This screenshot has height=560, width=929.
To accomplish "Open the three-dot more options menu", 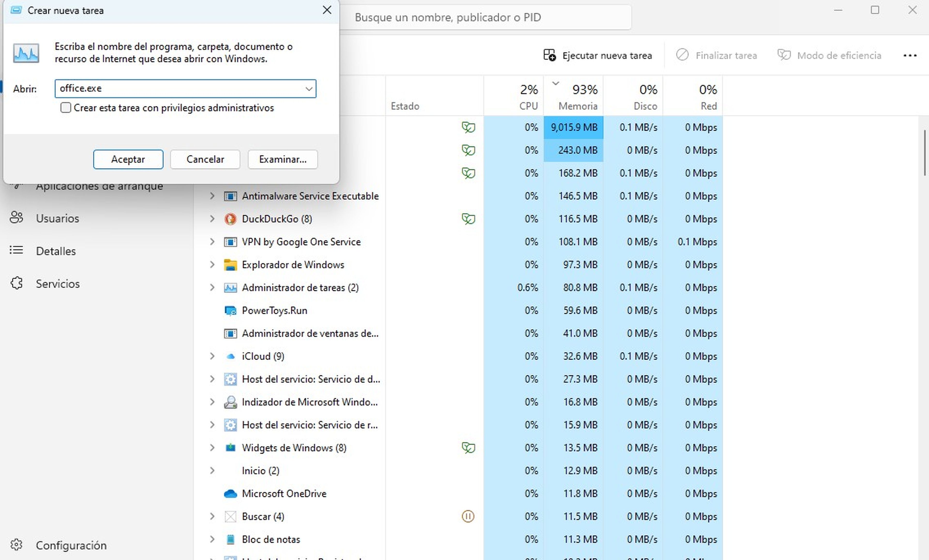I will click(910, 56).
